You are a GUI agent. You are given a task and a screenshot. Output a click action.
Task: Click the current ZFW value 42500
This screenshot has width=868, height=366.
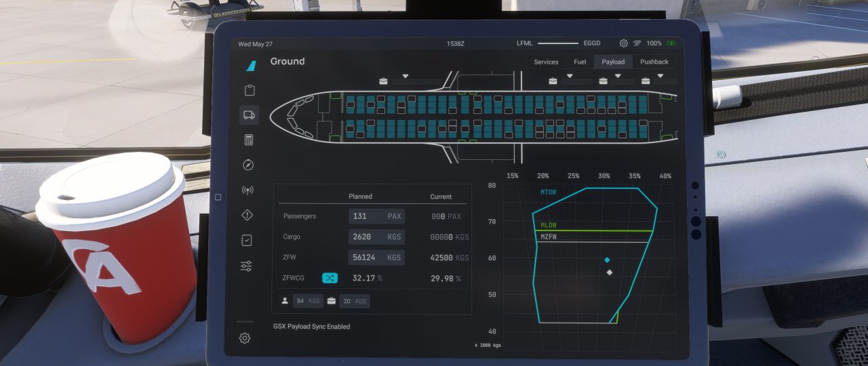441,258
